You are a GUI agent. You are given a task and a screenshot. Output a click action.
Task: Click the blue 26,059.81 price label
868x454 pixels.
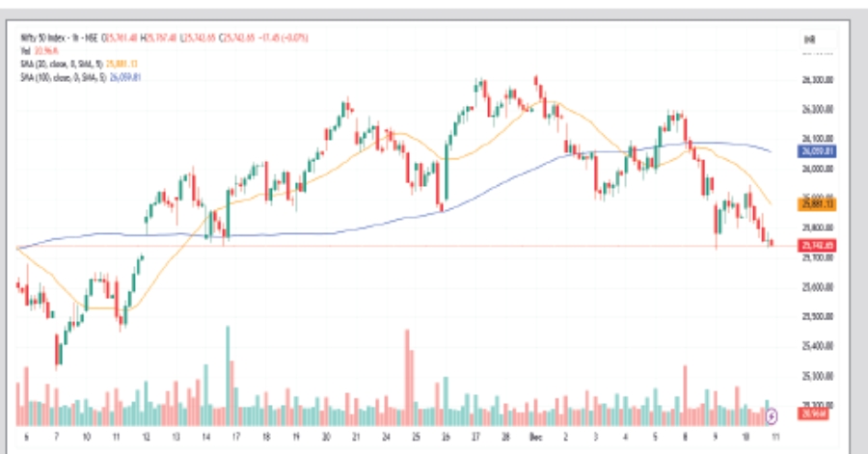click(816, 151)
